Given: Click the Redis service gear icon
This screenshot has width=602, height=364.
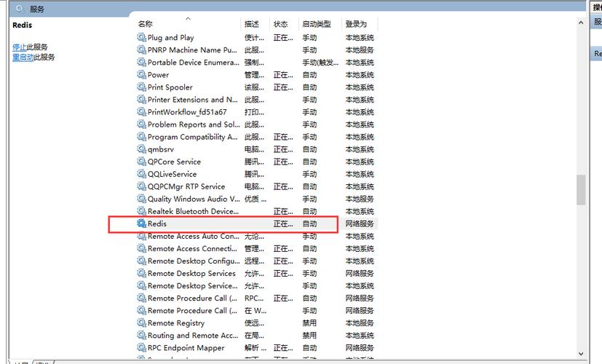Looking at the screenshot, I should (x=141, y=223).
